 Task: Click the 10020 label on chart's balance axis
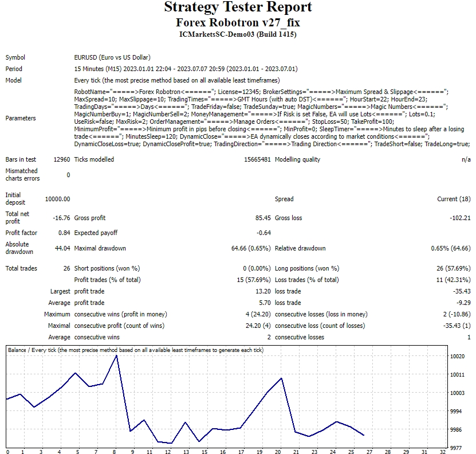pos(457,357)
